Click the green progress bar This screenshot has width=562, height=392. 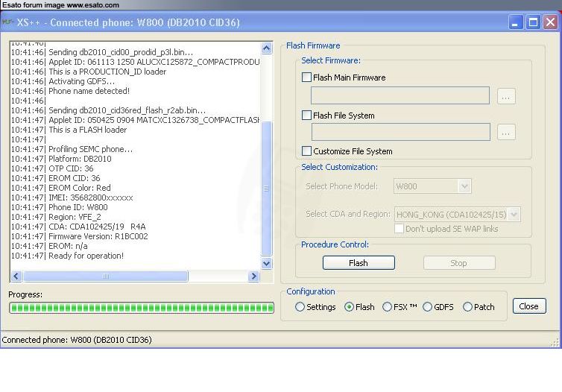(142, 308)
